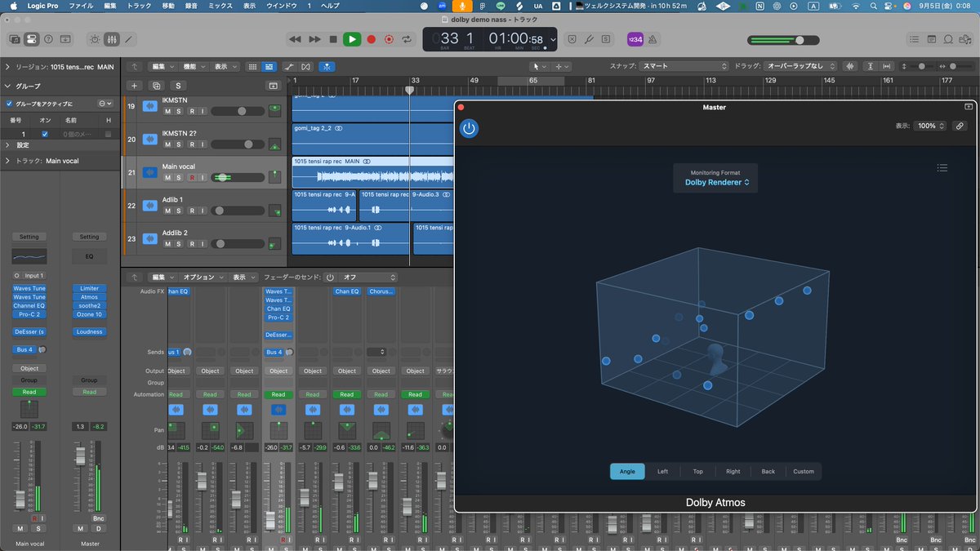Open the ファイル menu in menu bar
This screenshot has height=551, width=980.
[x=80, y=6]
